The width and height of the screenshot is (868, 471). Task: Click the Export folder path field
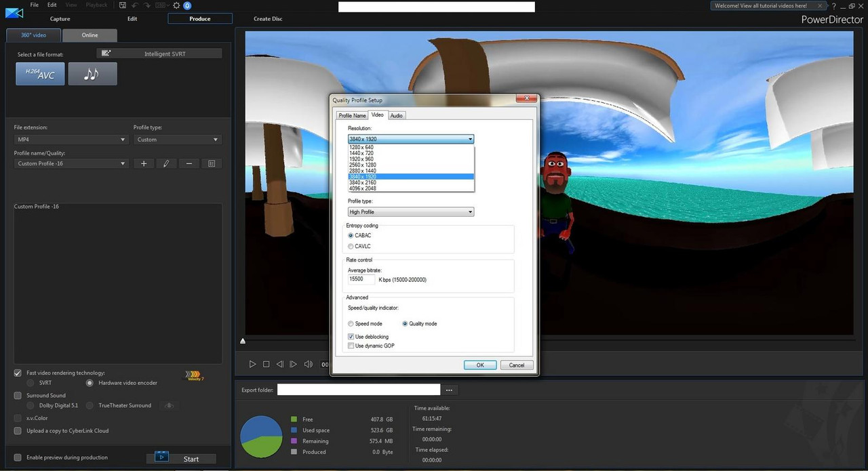[359, 390]
